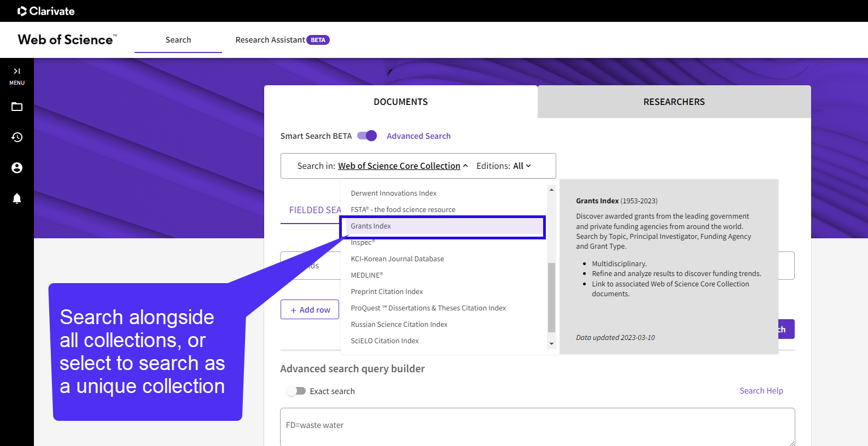868x446 pixels.
Task: Select Grants Index option
Action: coord(444,226)
